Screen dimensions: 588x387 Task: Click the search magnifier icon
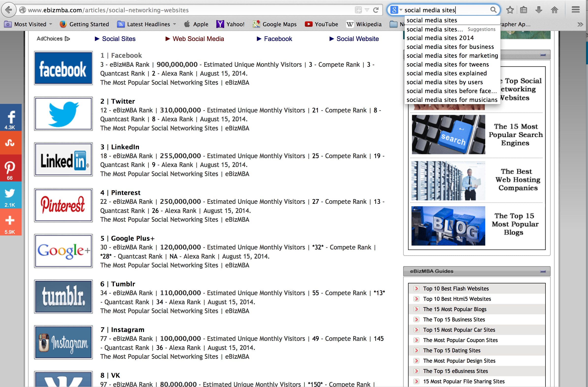point(493,10)
